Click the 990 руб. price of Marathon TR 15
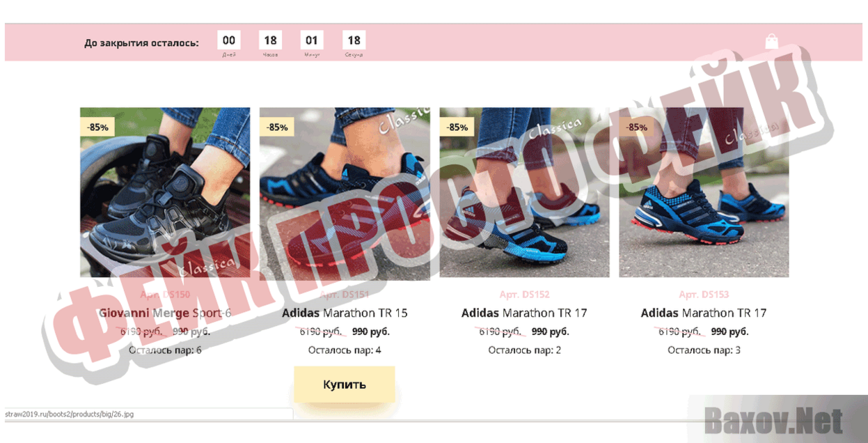Screen dimensions: 868x443 tap(371, 332)
